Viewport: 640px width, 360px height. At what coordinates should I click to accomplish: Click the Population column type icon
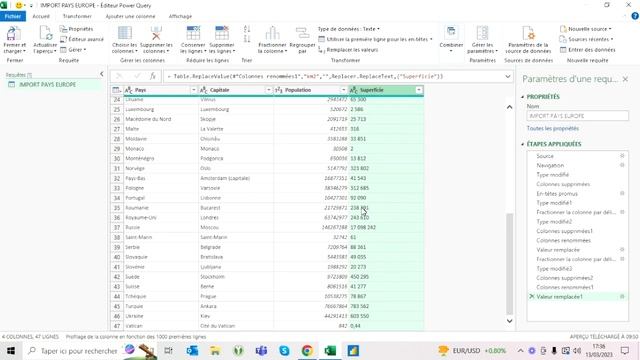click(x=278, y=90)
